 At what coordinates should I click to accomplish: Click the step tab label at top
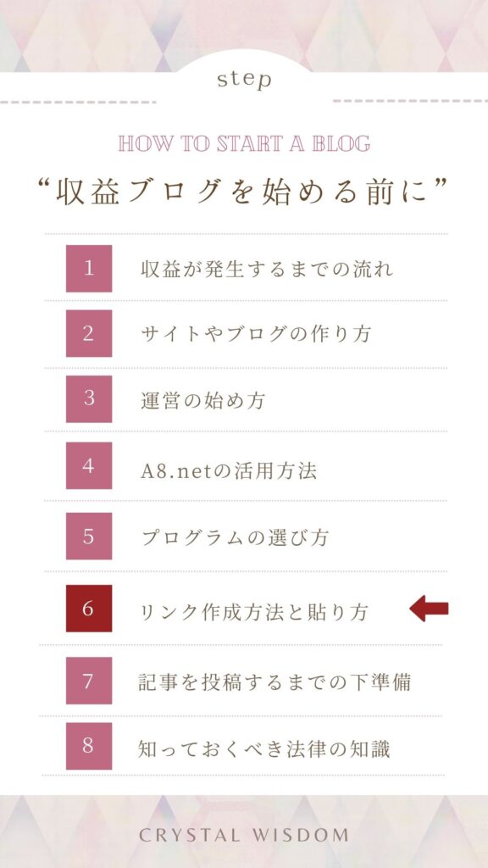pos(244,79)
